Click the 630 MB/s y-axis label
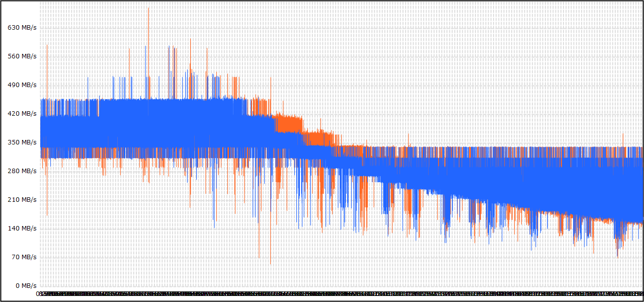The height and width of the screenshot is (302, 644). [x=22, y=27]
